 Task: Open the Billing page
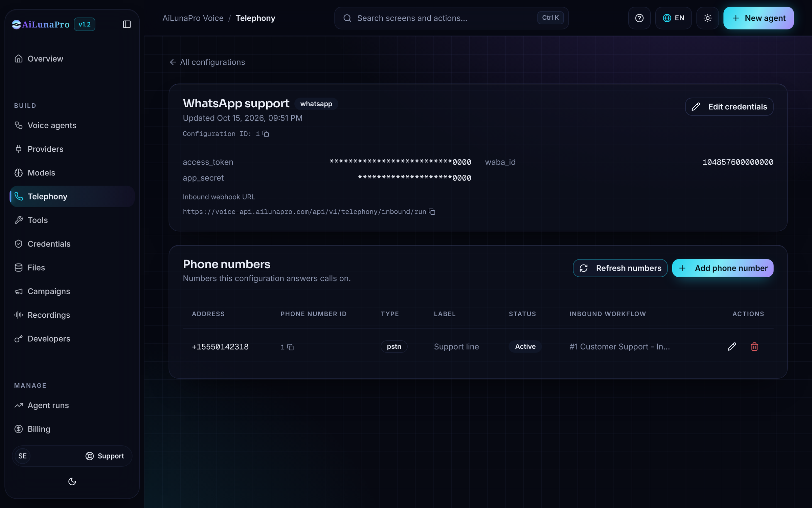tap(72, 429)
